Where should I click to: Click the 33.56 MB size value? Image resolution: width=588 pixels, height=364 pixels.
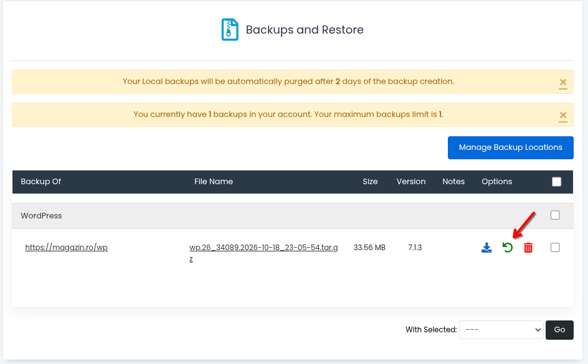tap(369, 248)
